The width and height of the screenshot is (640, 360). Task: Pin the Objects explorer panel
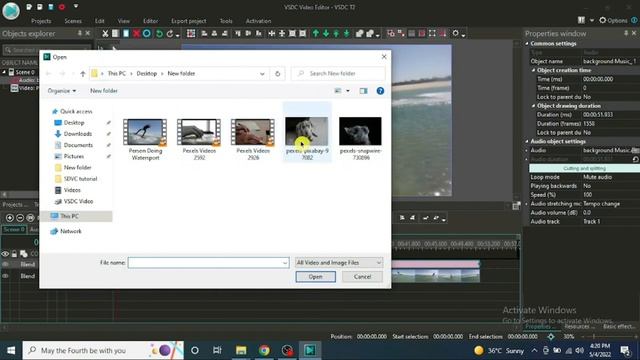click(80, 33)
